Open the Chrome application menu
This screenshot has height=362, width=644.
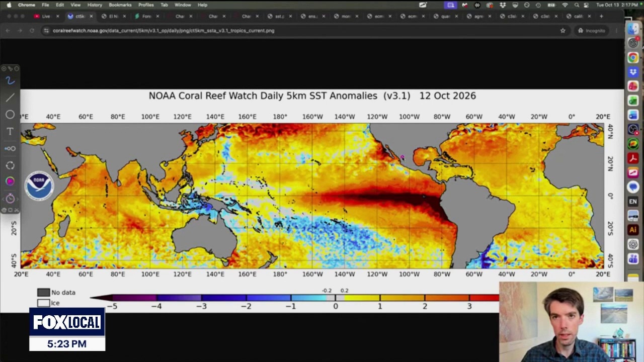click(x=26, y=5)
